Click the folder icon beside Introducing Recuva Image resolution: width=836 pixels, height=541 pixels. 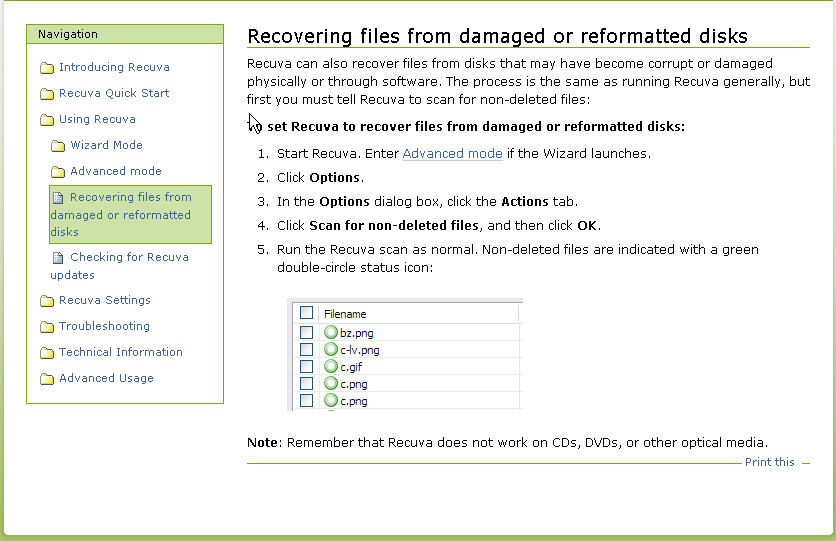click(47, 68)
